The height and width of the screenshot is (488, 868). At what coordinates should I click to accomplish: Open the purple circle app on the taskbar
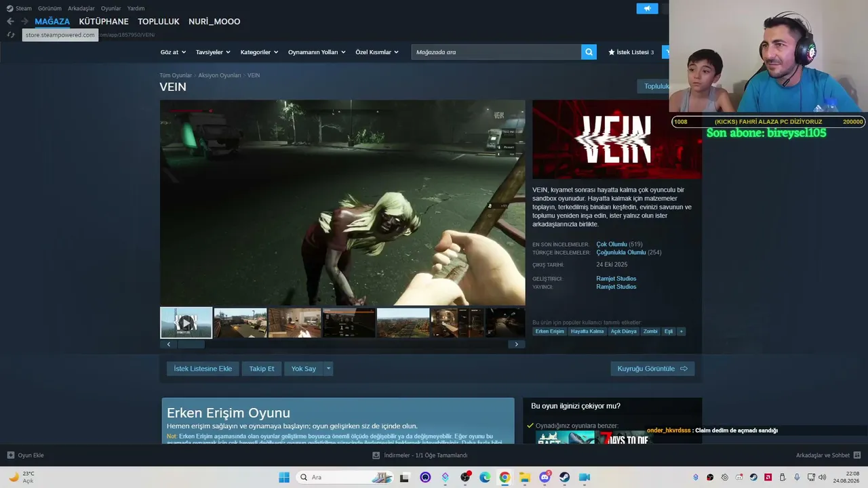click(x=425, y=477)
